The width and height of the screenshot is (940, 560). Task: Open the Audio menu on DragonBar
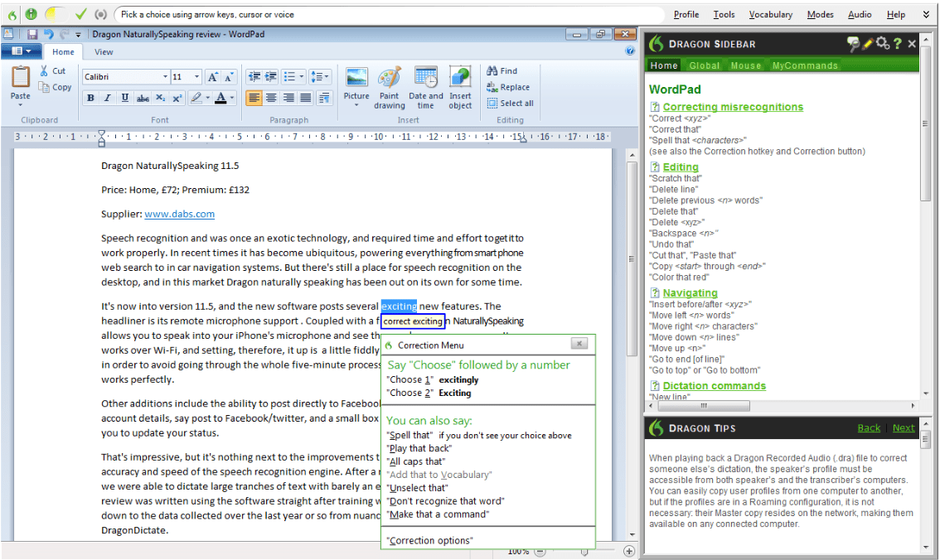click(860, 14)
